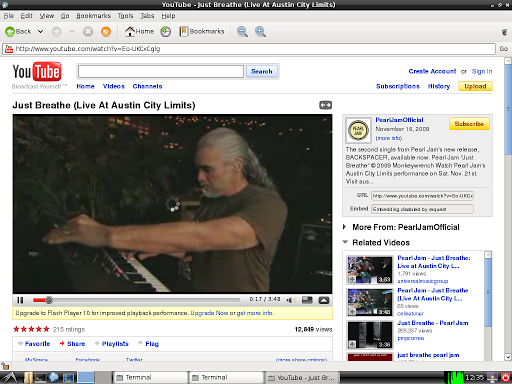512x384 pixels.
Task: Open the Back history dropdown arrow
Action: coord(40,32)
